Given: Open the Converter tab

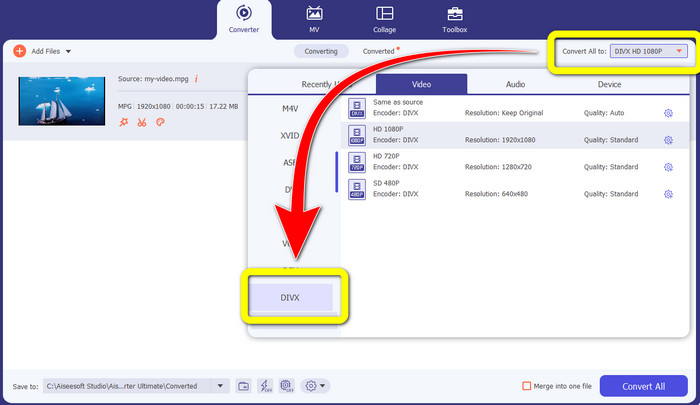Looking at the screenshot, I should (x=244, y=20).
